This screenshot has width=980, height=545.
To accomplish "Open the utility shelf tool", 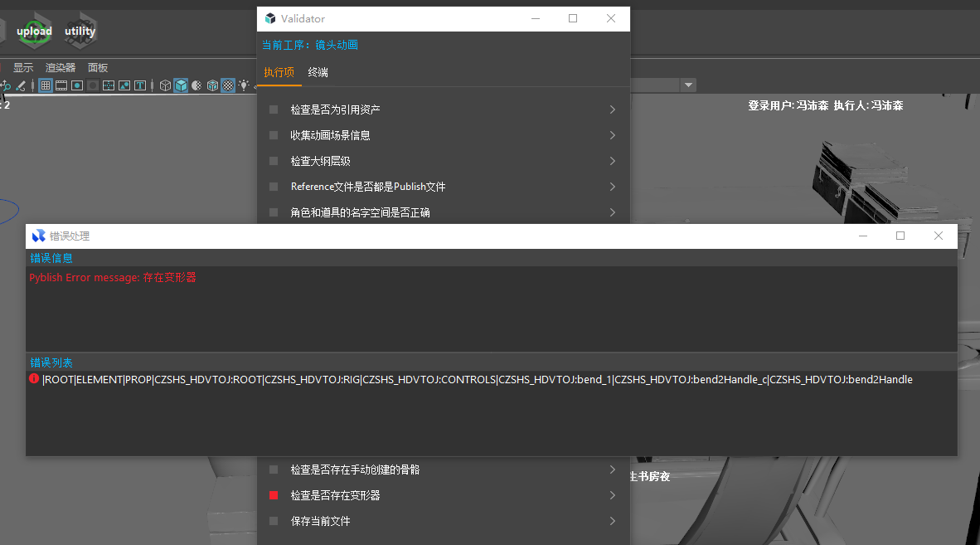I will 80,32.
